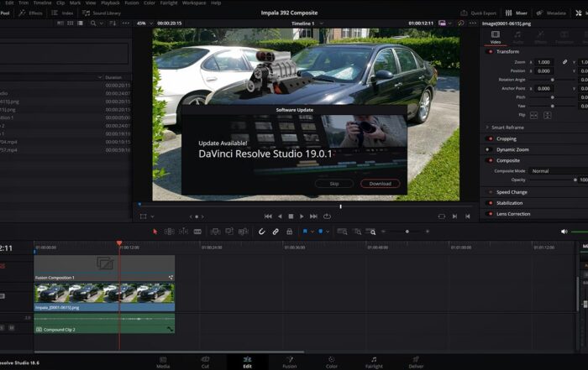Play the timeline forward
Image resolution: width=588 pixels, height=370 pixels.
coord(302,216)
